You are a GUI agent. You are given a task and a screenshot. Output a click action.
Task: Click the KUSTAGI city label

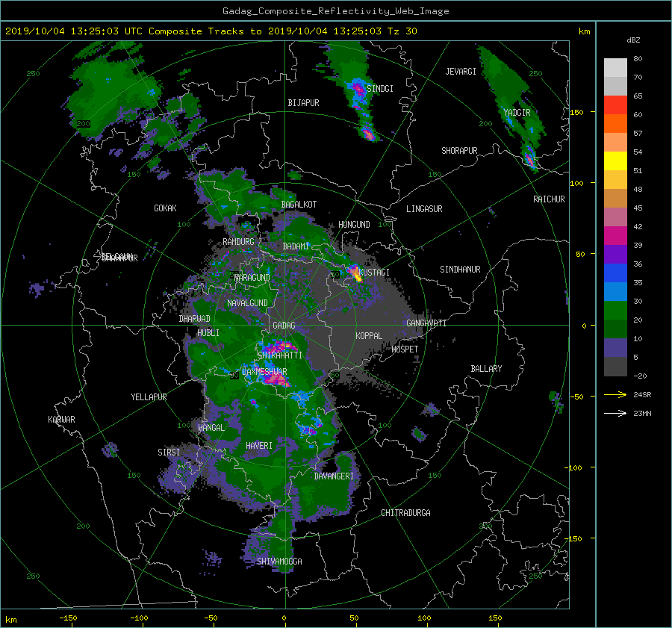[374, 273]
